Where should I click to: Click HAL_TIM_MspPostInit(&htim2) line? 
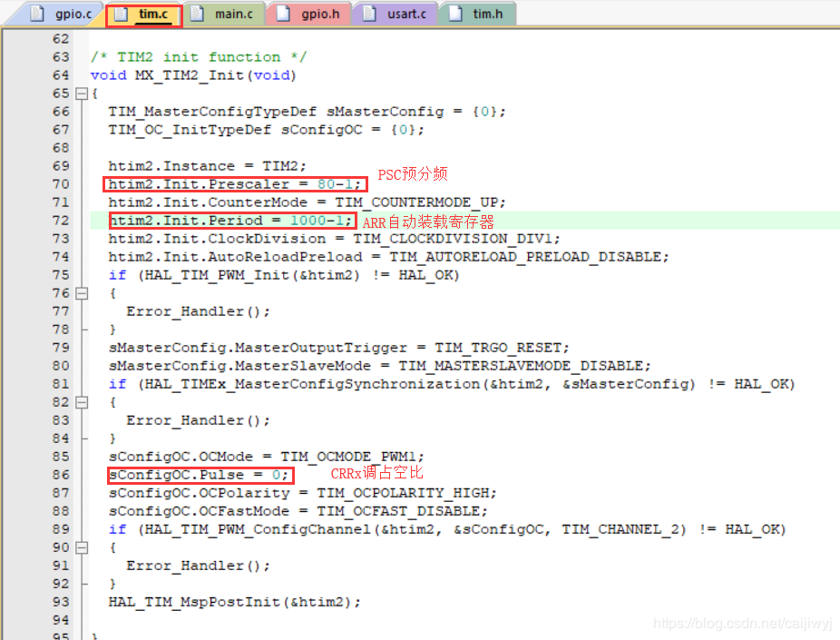(235, 603)
